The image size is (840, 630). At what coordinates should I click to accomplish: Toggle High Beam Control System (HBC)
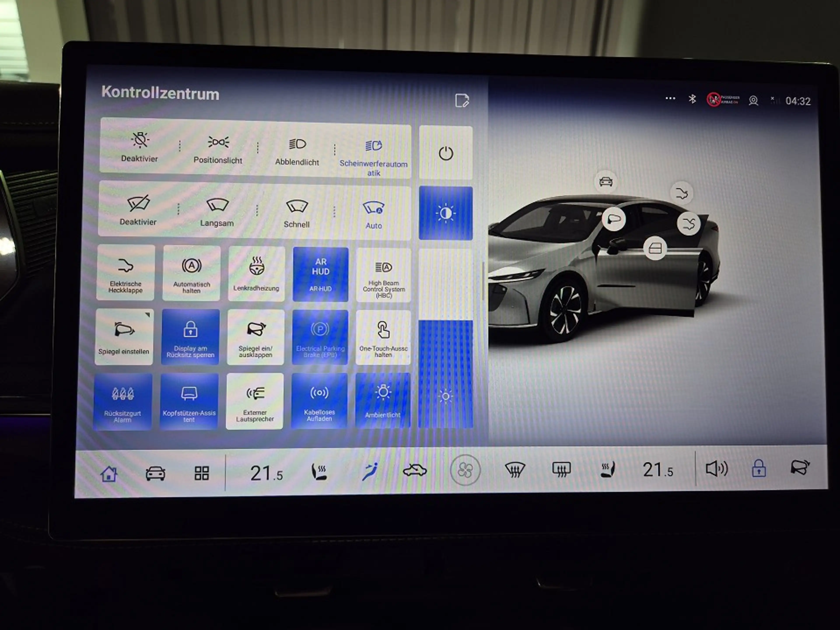coord(383,275)
